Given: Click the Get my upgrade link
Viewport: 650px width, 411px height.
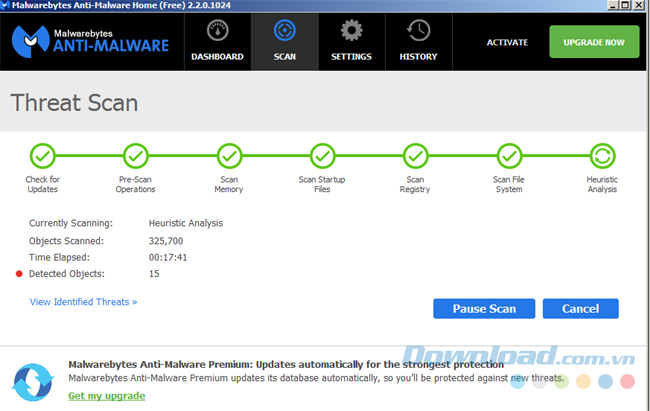Looking at the screenshot, I should point(106,396).
